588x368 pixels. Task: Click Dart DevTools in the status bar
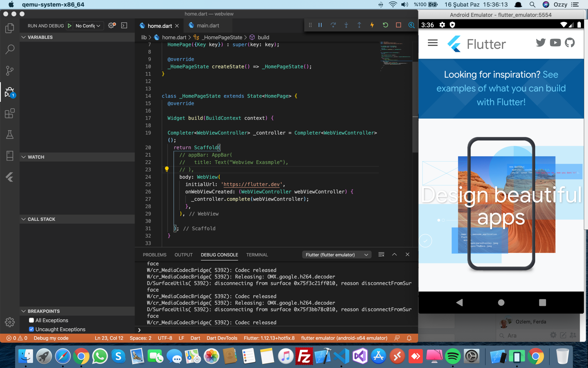pos(222,338)
